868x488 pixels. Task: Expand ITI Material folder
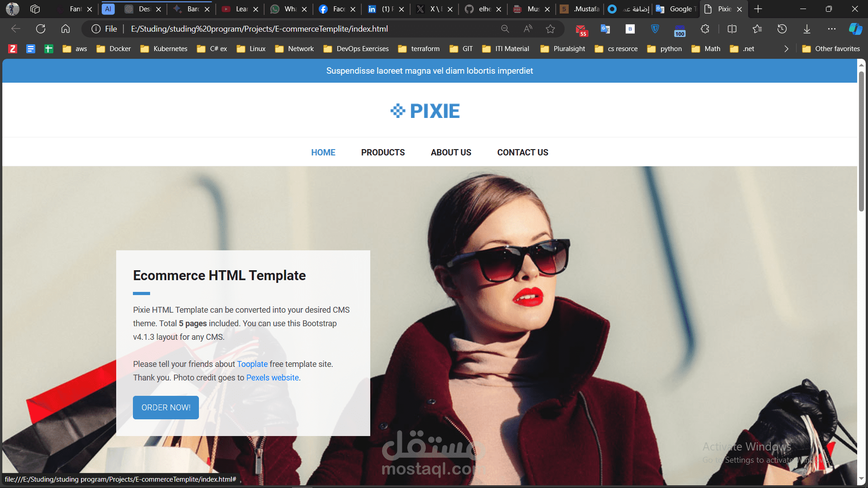pos(505,49)
